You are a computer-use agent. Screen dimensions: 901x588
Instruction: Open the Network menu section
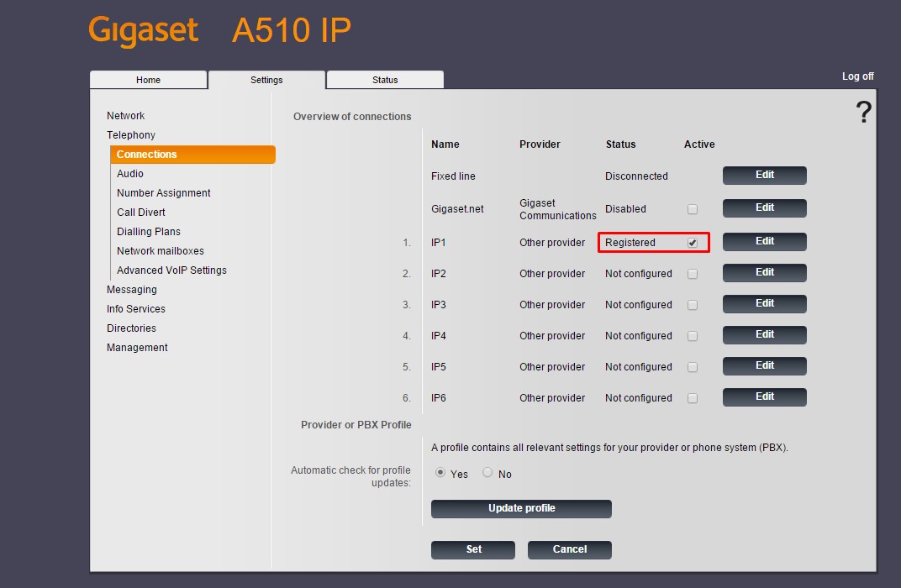125,115
